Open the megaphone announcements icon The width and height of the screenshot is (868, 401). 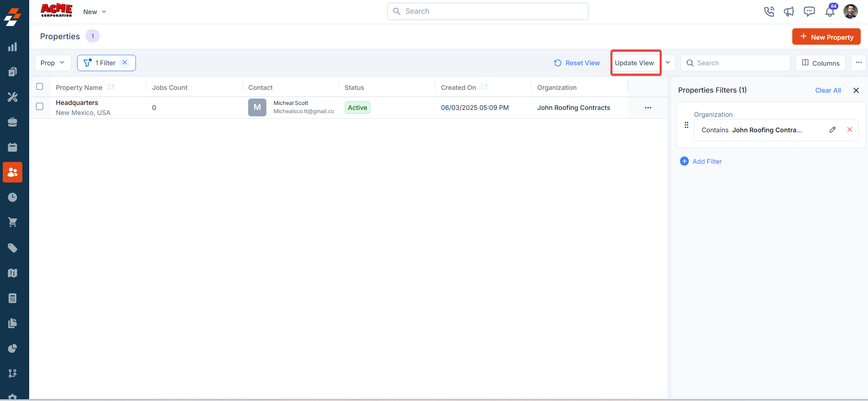click(x=789, y=11)
